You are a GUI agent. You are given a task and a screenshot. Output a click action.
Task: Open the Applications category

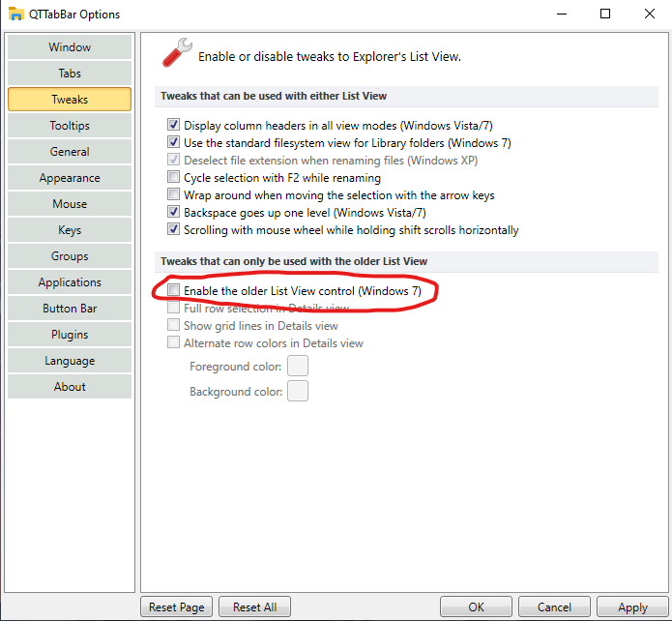70,282
